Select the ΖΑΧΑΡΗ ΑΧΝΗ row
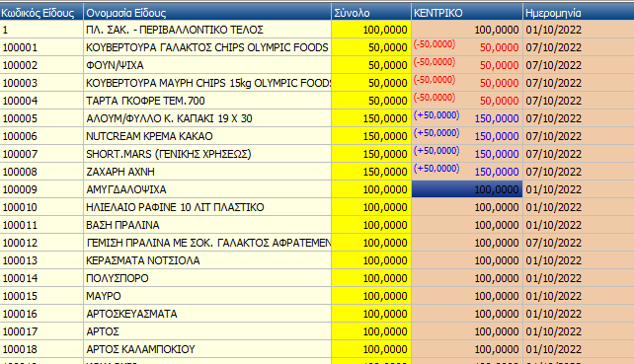The width and height of the screenshot is (634, 364). (x=317, y=172)
